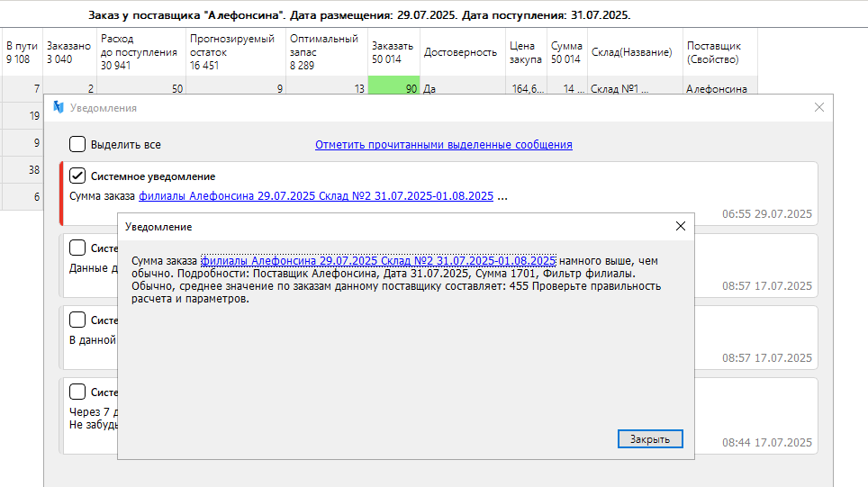The width and height of the screenshot is (868, 487).
Task: Click the app logo icon in Уведомления title bar
Action: point(59,107)
